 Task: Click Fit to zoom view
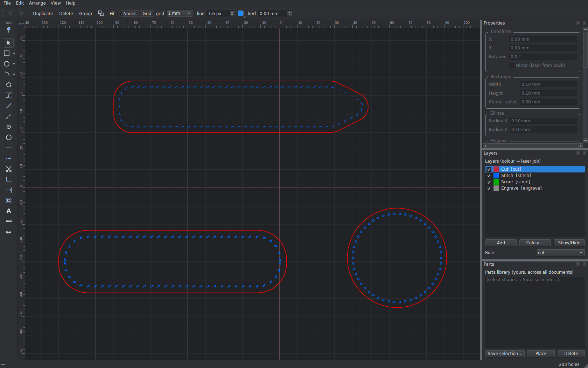[x=112, y=13]
